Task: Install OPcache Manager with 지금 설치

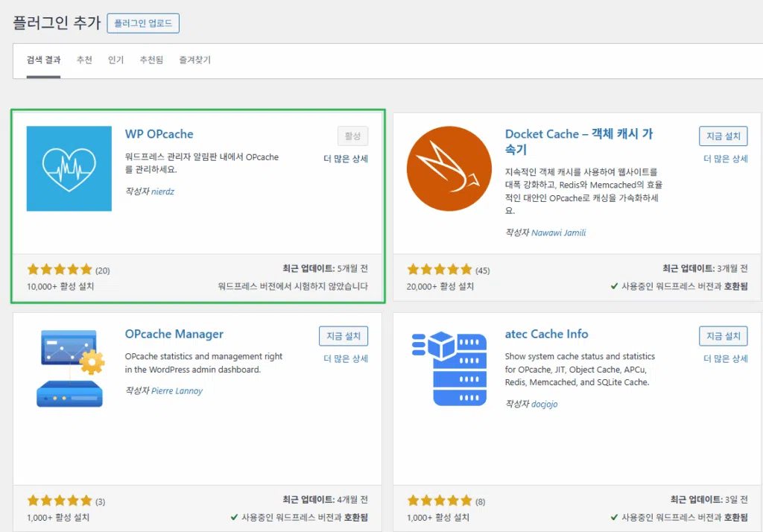Action: coord(343,336)
